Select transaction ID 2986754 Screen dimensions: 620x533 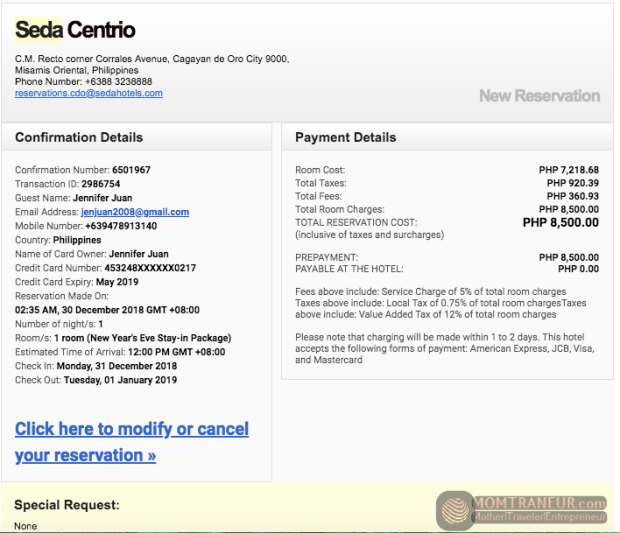(101, 184)
